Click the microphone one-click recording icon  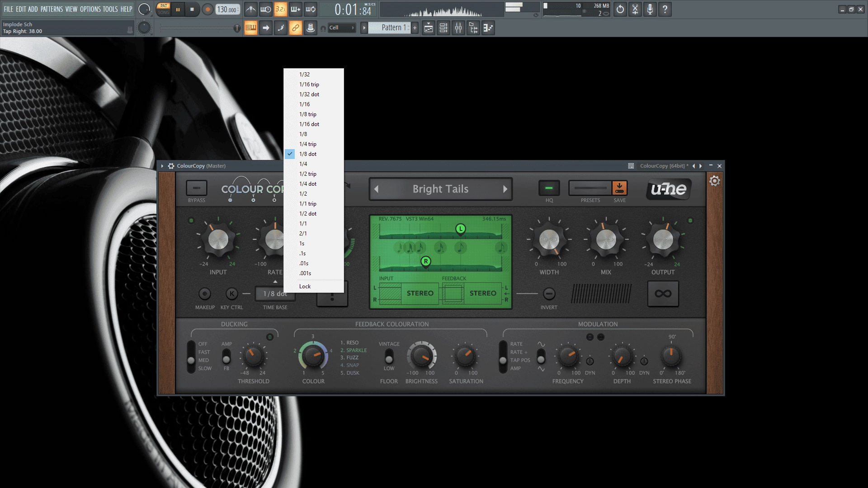[x=650, y=9]
